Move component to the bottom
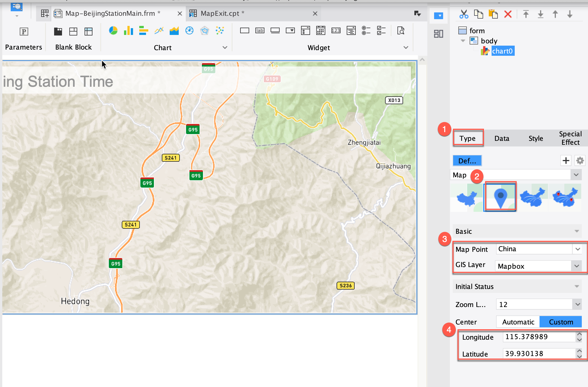 coord(541,14)
